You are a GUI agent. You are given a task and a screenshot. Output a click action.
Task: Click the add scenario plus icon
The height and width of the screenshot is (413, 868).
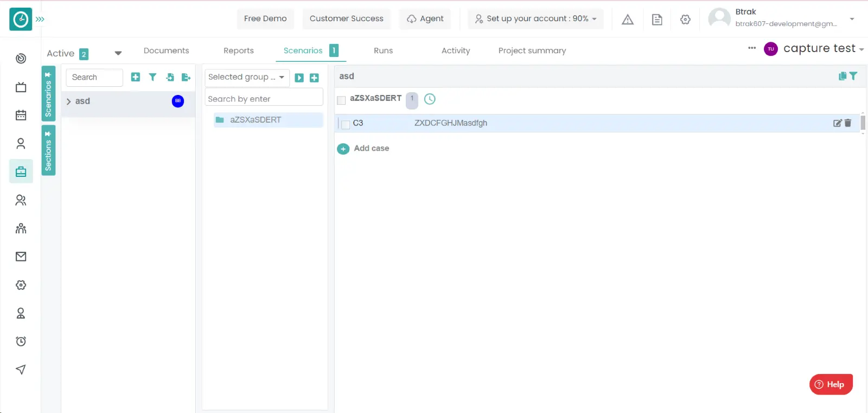(x=136, y=77)
